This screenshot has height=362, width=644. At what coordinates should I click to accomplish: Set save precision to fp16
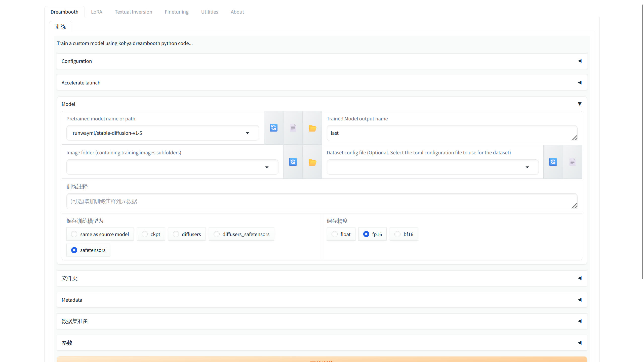[x=372, y=234]
